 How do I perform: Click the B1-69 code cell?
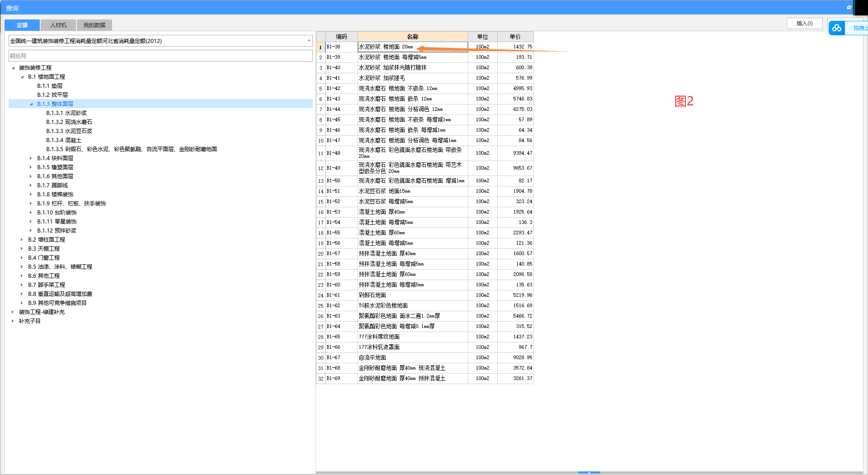pyautogui.click(x=341, y=379)
